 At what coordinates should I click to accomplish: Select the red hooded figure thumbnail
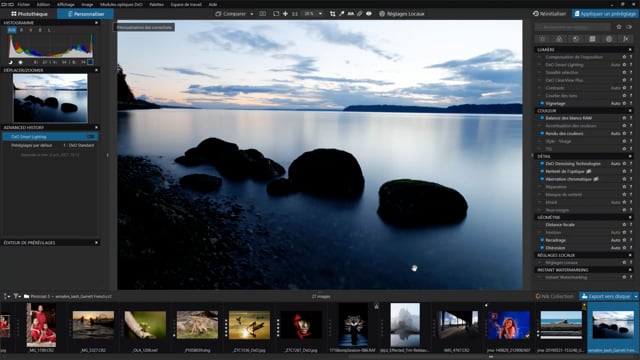point(301,325)
